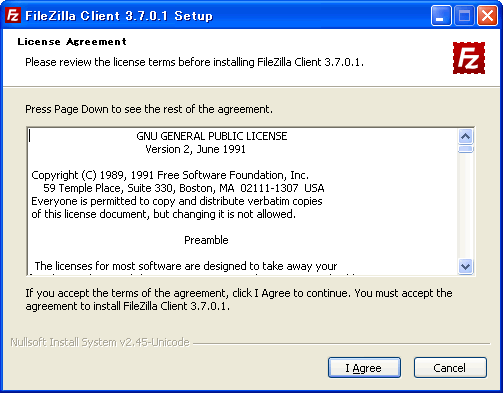Click the License Agreement header text
The width and height of the screenshot is (503, 393).
72,42
